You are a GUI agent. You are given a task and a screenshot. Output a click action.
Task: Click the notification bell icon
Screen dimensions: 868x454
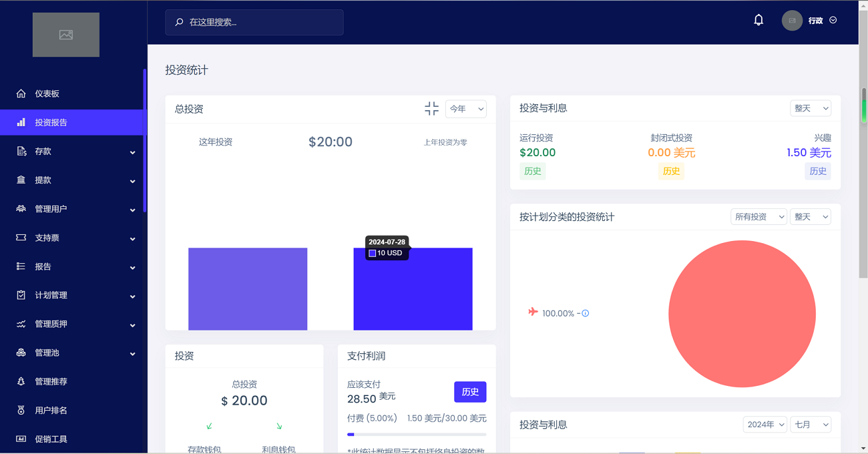pos(758,20)
